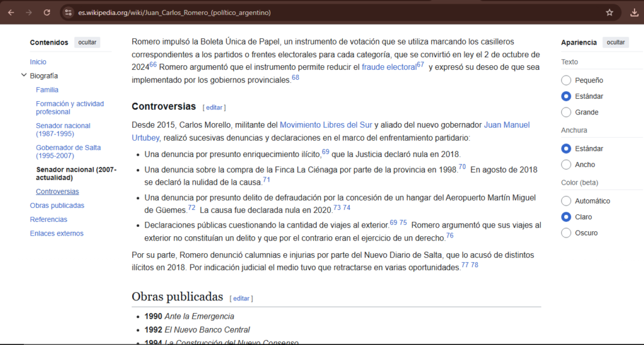Choose Ancho width option
The image size is (644, 345).
pos(566,165)
